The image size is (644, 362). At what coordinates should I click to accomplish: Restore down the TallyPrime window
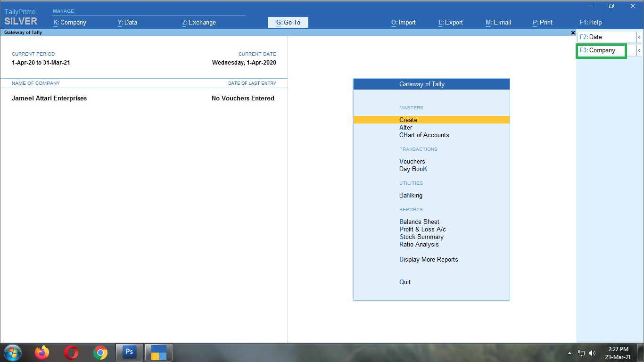click(x=611, y=6)
